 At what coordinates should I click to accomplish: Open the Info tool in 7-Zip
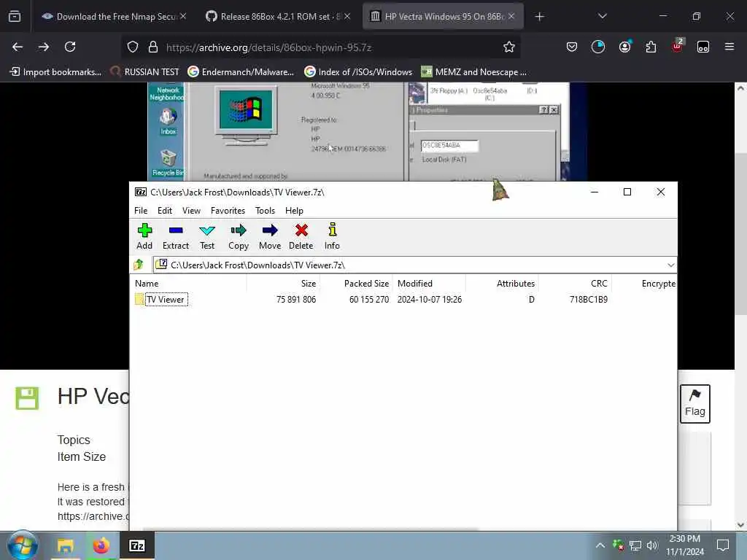click(x=332, y=236)
